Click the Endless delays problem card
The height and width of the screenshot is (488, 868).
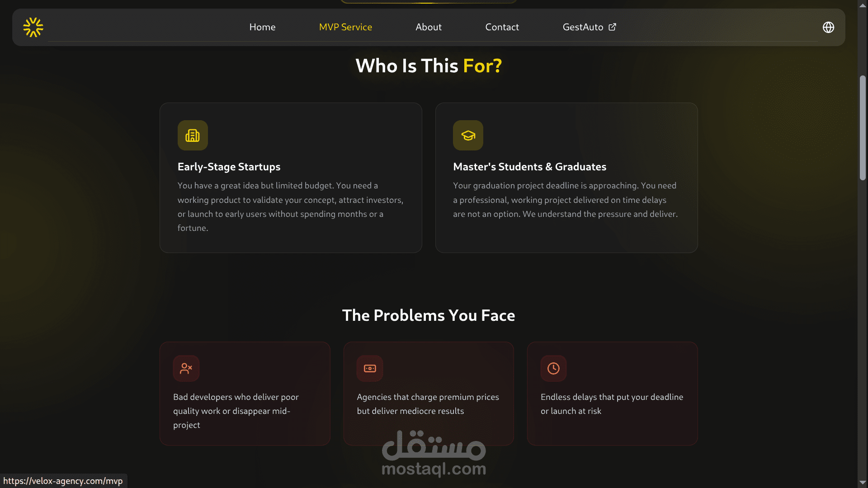[x=612, y=394]
